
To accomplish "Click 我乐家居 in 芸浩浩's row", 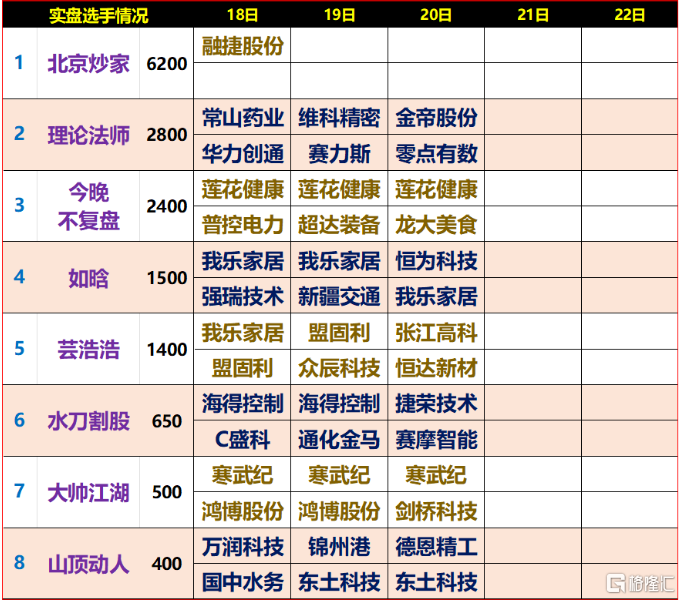I will (242, 332).
